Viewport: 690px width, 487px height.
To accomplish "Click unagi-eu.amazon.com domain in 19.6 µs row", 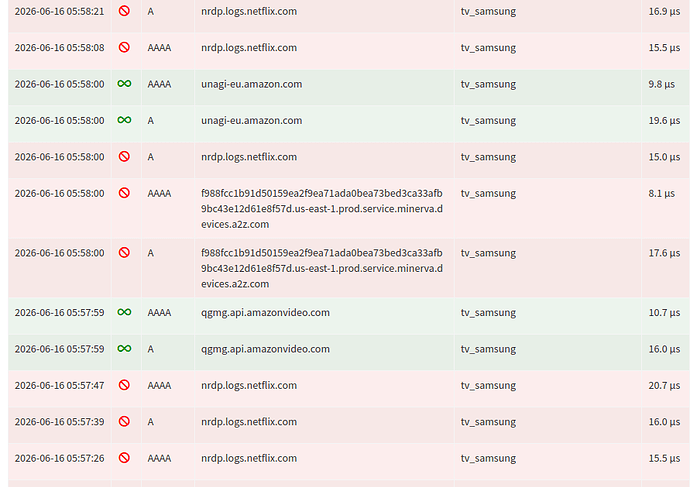I will 252,121.
